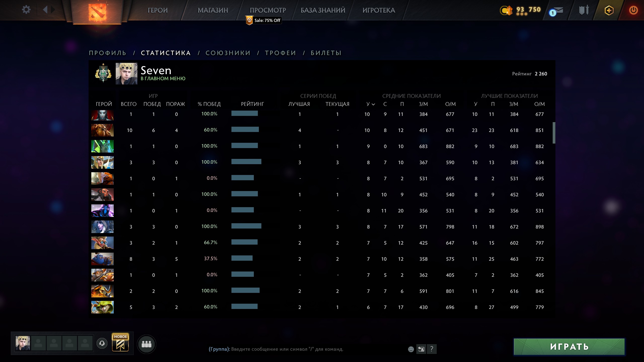This screenshot has width=644, height=362.
Task: Click Seven's profile avatar
Action: tap(127, 74)
